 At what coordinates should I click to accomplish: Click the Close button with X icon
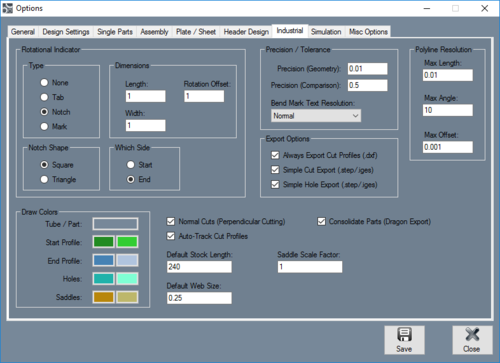(472, 340)
